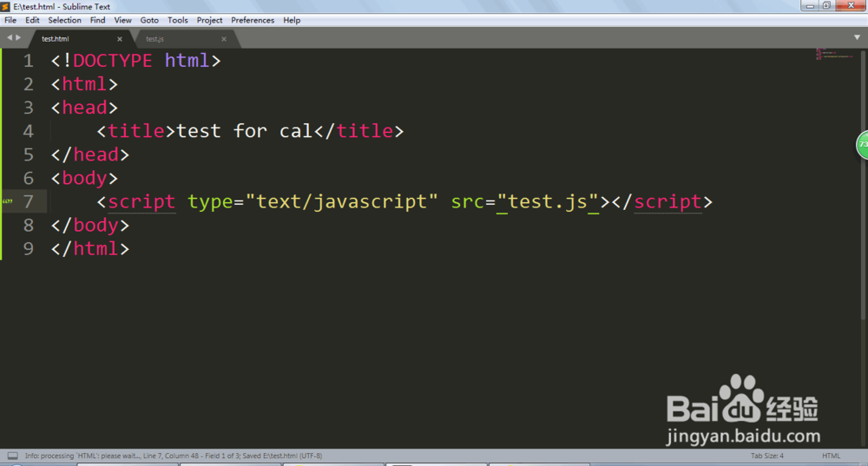Open the Project menu

209,20
